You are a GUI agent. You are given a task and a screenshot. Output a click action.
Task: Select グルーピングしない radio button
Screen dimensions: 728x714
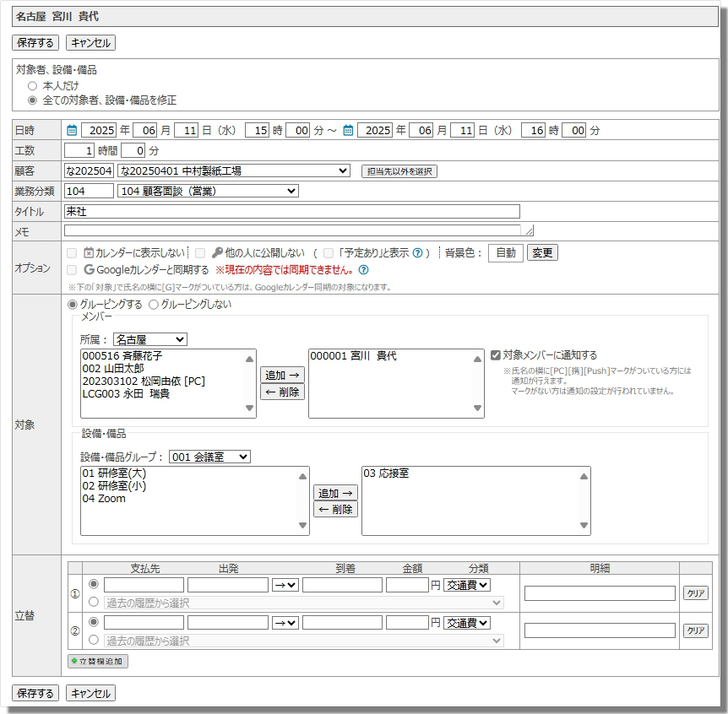click(x=153, y=305)
